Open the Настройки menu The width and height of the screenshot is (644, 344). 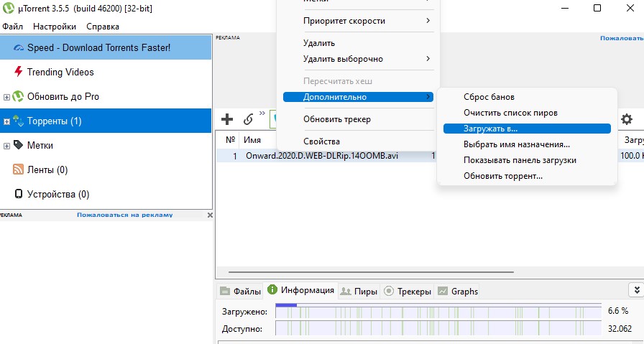point(55,27)
